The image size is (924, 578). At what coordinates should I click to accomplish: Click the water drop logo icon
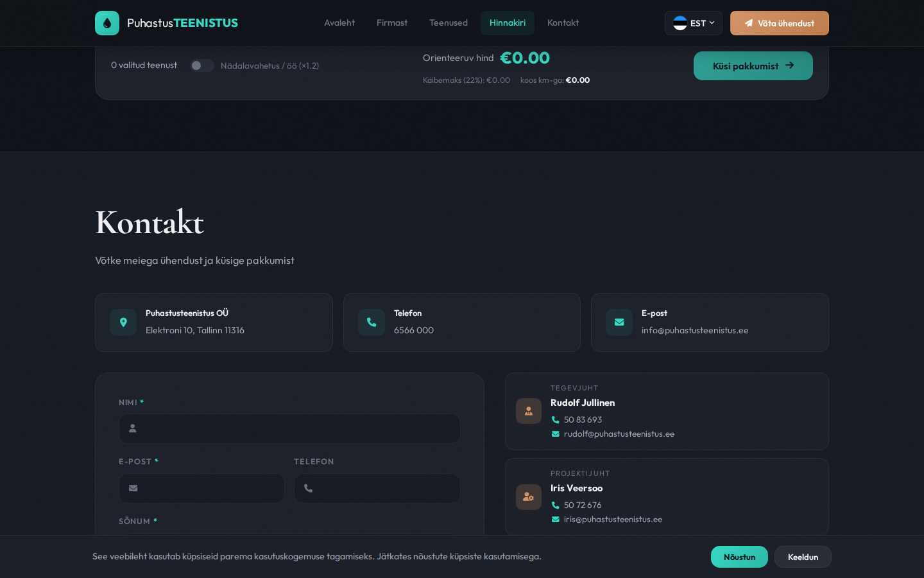tap(107, 23)
